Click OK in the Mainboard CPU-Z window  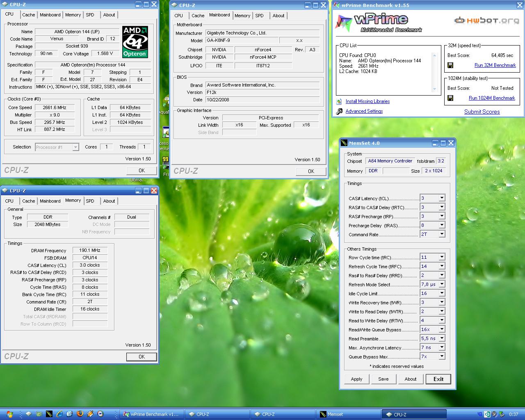pos(311,171)
